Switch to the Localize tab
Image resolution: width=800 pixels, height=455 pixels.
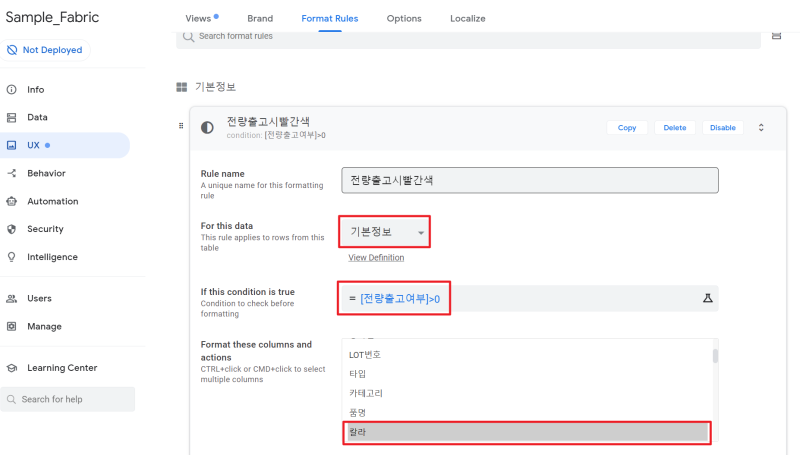point(468,18)
